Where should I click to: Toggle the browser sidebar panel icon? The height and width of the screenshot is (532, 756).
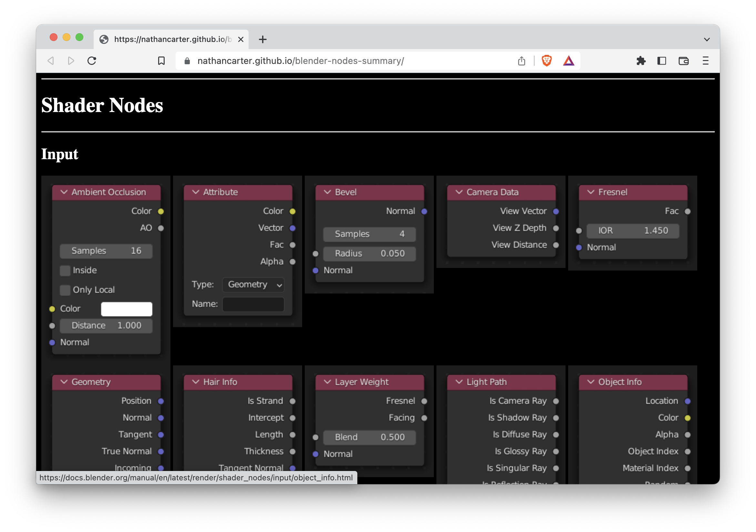pyautogui.click(x=661, y=61)
